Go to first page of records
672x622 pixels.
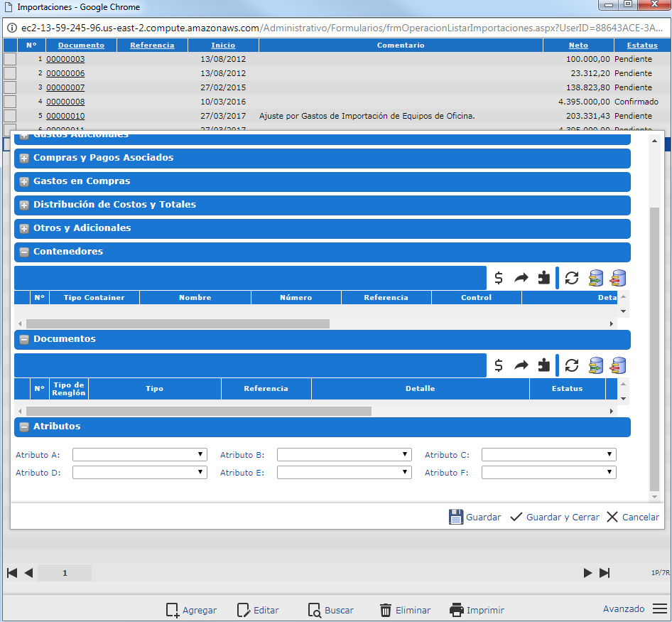[12, 573]
